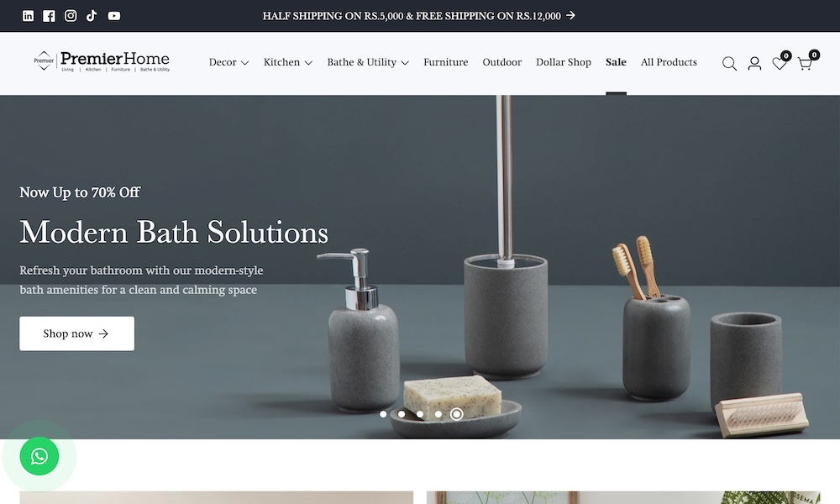The width and height of the screenshot is (840, 504).
Task: Start a WhatsApp chat
Action: coord(39,456)
